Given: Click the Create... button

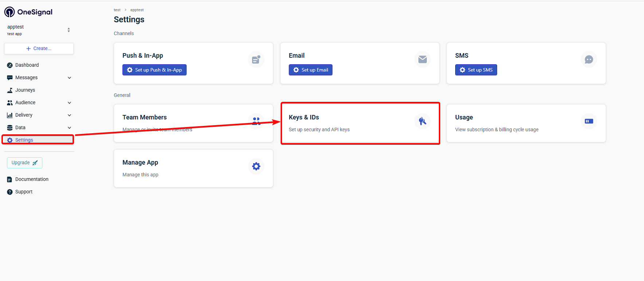Looking at the screenshot, I should (x=39, y=49).
